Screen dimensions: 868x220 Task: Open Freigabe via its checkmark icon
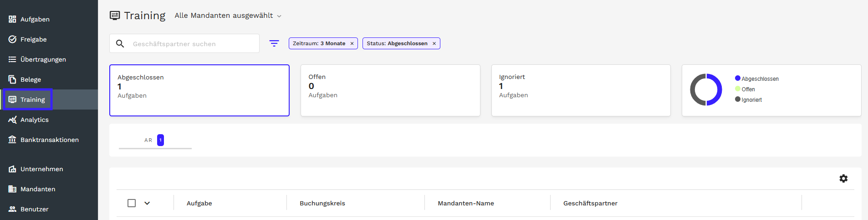[x=12, y=39]
